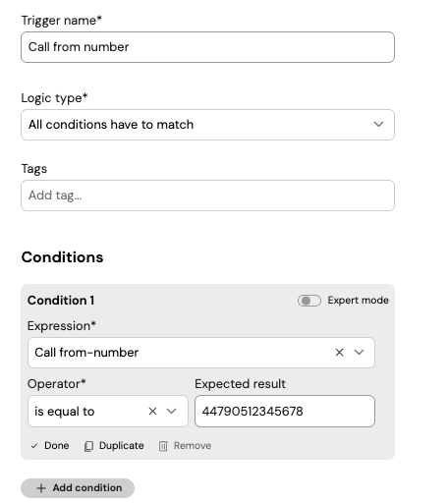Click Done to finish Condition 1
Image resolution: width=448 pixels, height=504 pixels.
(x=50, y=446)
